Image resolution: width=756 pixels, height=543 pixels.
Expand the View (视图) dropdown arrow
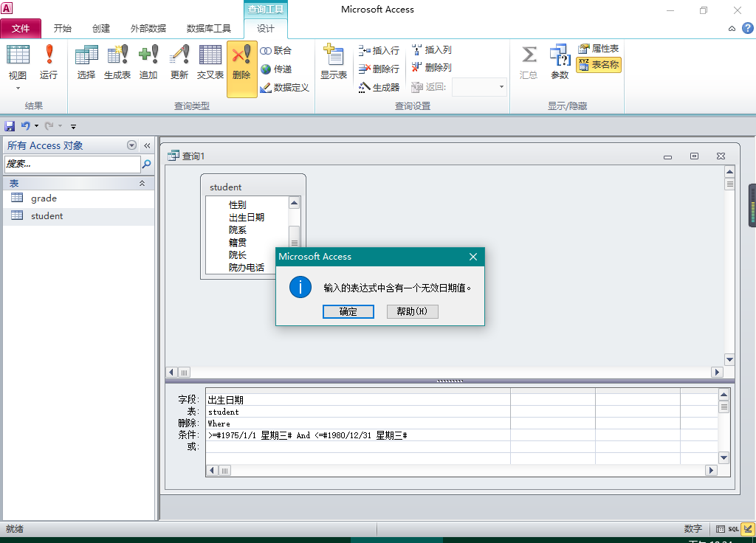[x=18, y=89]
